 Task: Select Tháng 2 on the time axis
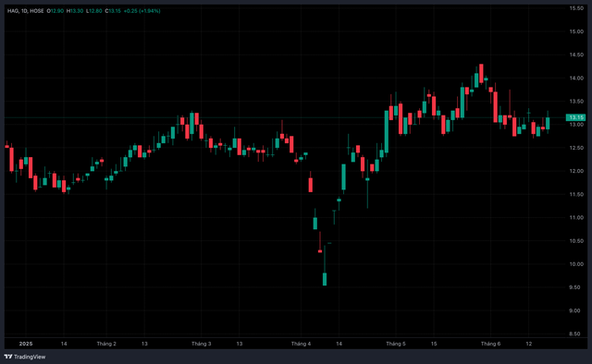[x=106, y=344]
